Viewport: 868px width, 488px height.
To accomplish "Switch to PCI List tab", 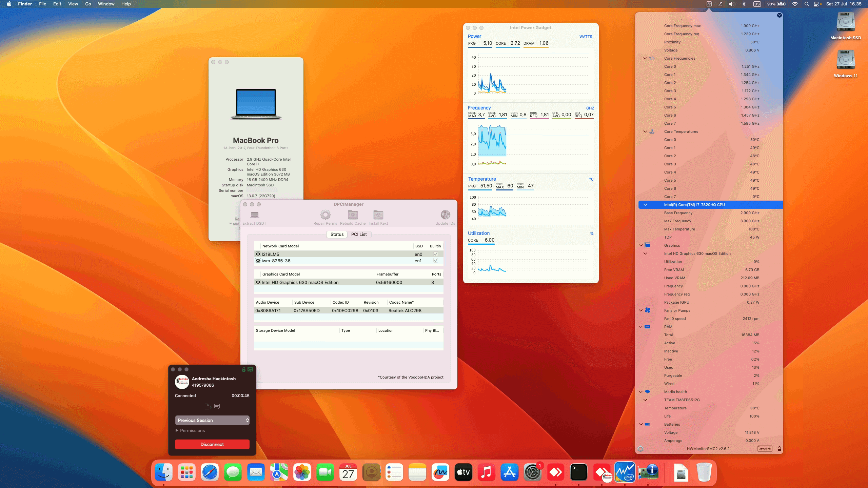I will tap(359, 234).
